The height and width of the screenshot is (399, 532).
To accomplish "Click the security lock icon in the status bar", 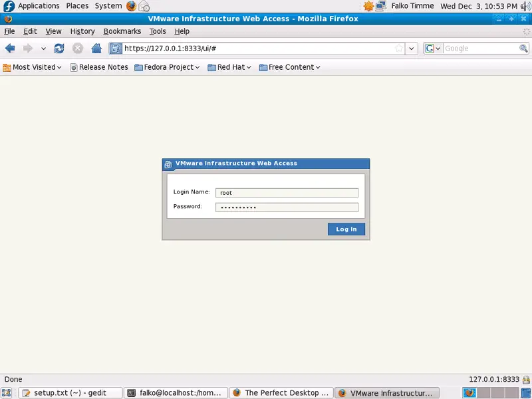I will coord(526,379).
